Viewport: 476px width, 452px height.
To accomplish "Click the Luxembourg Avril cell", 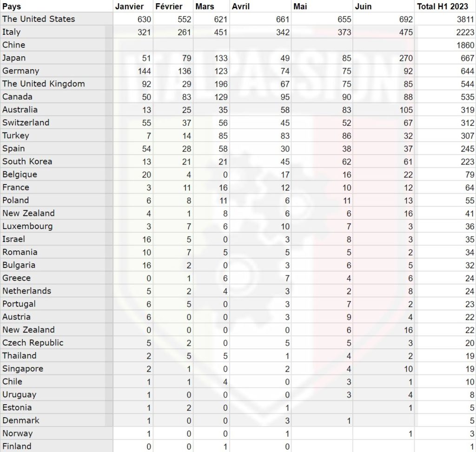I will 284,226.
